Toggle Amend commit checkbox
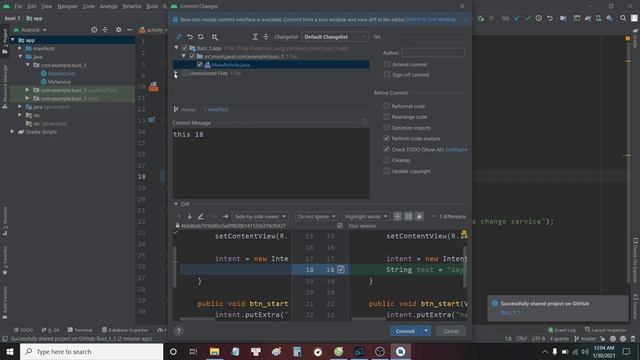This screenshot has height=360, width=640. coord(387,64)
